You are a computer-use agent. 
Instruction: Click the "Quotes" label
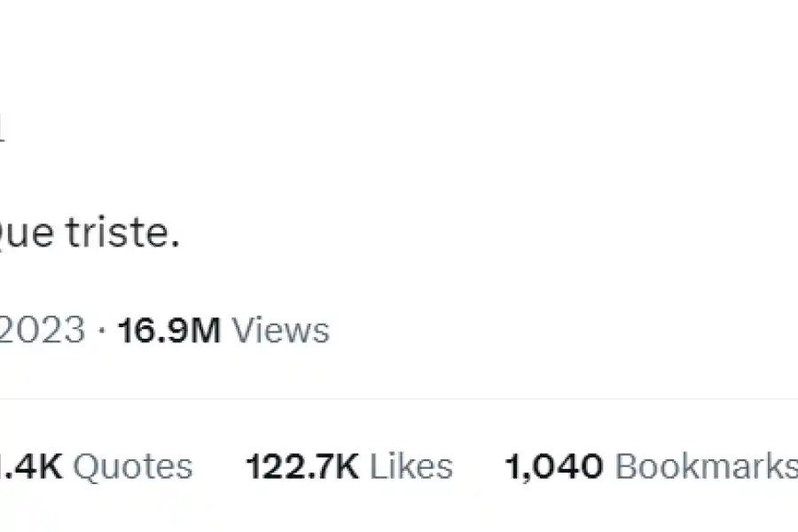point(132,466)
